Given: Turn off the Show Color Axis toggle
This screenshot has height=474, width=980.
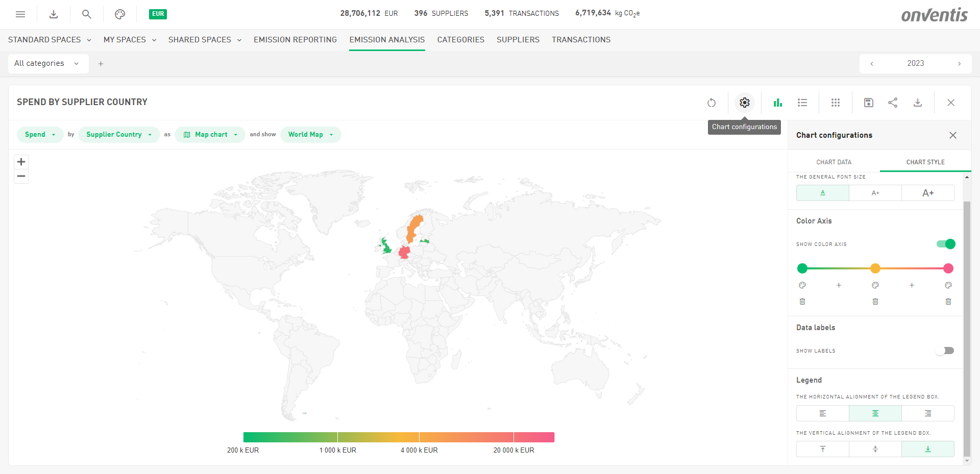Looking at the screenshot, I should click(x=945, y=244).
